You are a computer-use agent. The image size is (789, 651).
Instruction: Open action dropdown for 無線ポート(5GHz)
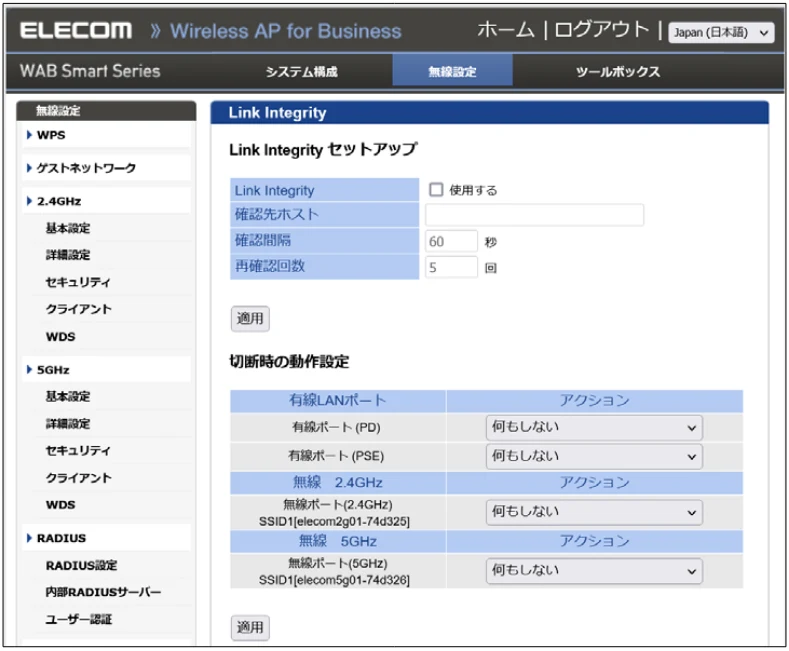click(594, 571)
